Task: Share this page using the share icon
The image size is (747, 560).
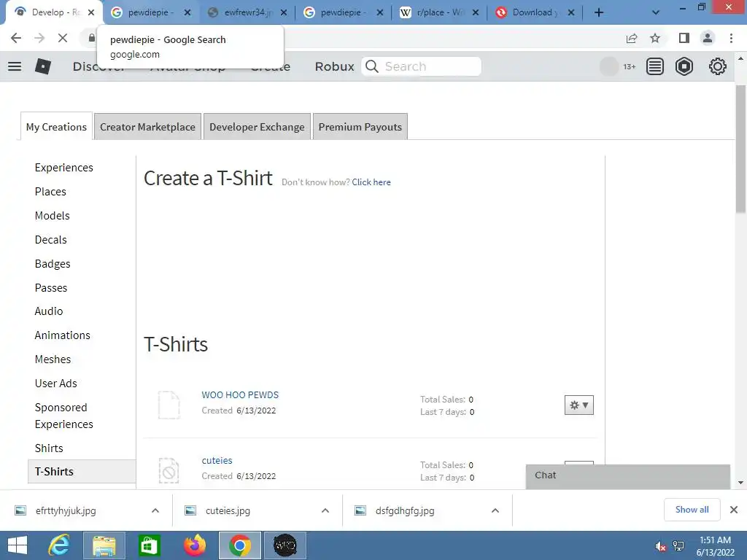Action: [632, 38]
